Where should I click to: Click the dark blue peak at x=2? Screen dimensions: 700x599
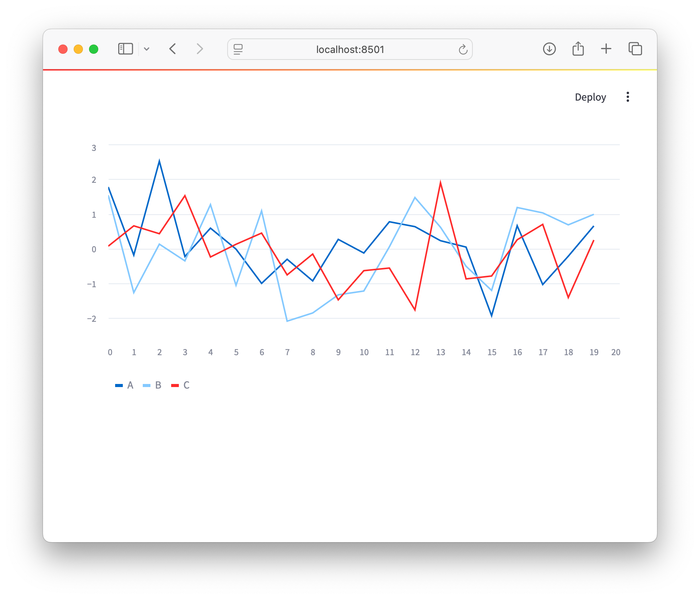tap(159, 161)
